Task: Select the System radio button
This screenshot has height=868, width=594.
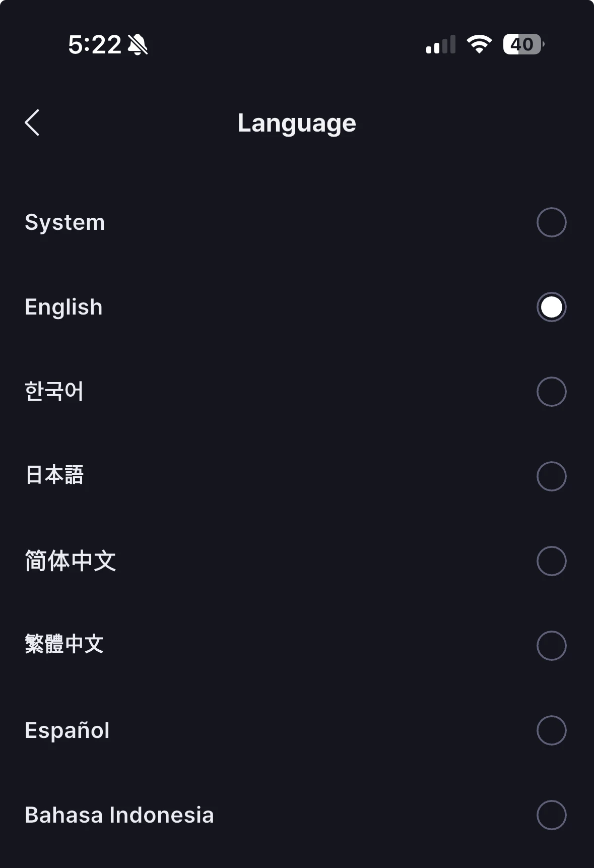Action: (551, 222)
